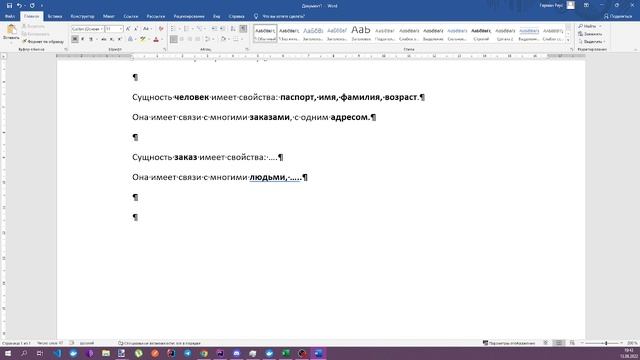Open the File tab
The width and height of the screenshot is (640, 360).
10,16
